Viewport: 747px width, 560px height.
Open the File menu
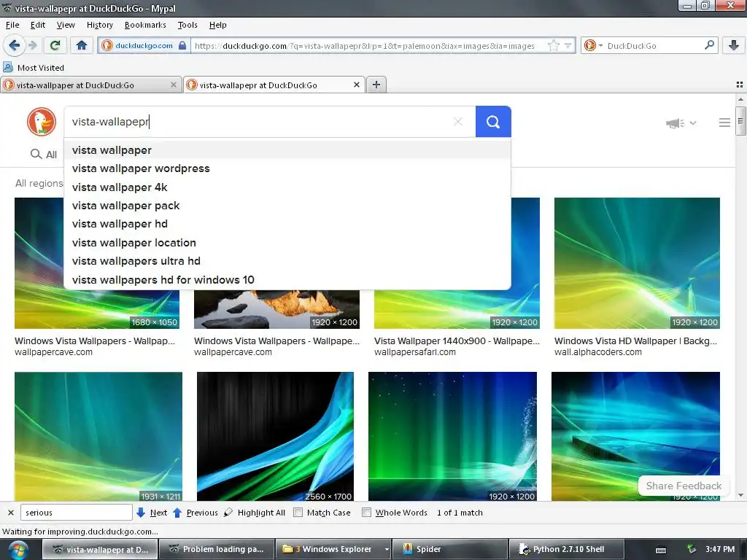(12, 25)
